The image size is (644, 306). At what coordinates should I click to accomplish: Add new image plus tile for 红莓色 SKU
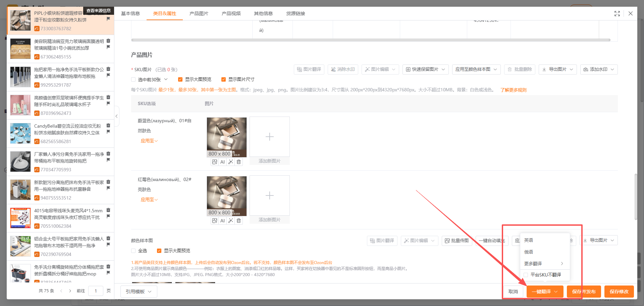270,195
